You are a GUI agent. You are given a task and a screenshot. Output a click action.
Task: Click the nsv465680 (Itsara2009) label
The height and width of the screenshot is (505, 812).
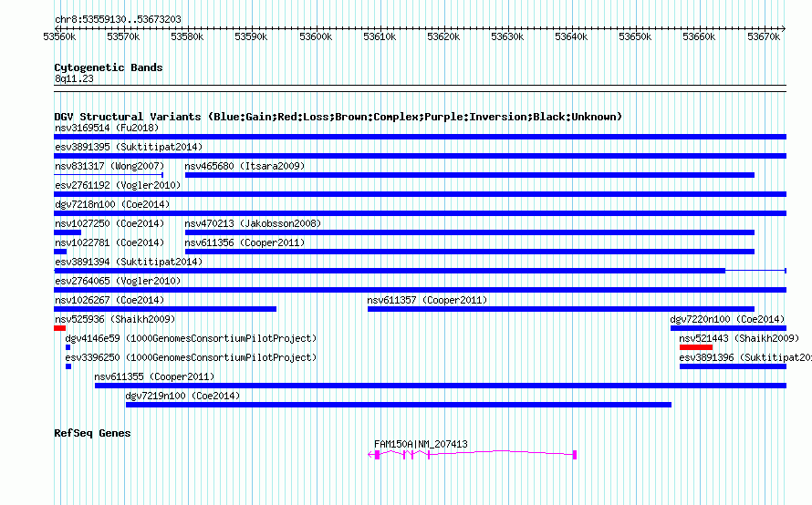pos(245,166)
